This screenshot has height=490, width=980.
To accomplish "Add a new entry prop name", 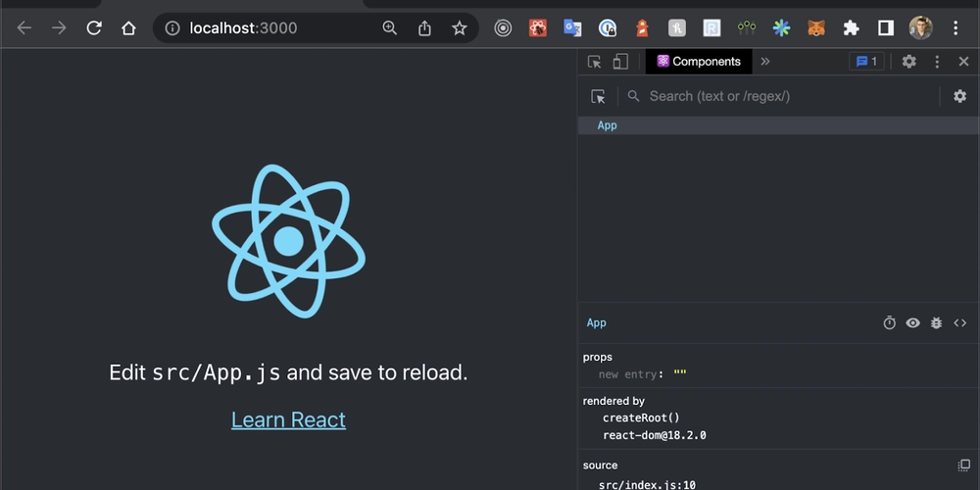I will pos(627,374).
